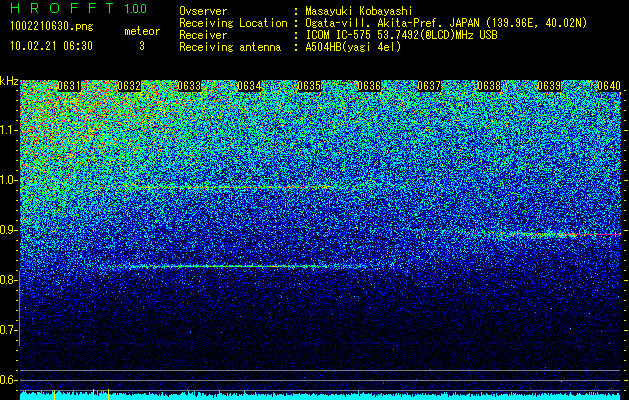Click the 0633 time marker
This screenshot has width=629, height=400.
pos(189,86)
